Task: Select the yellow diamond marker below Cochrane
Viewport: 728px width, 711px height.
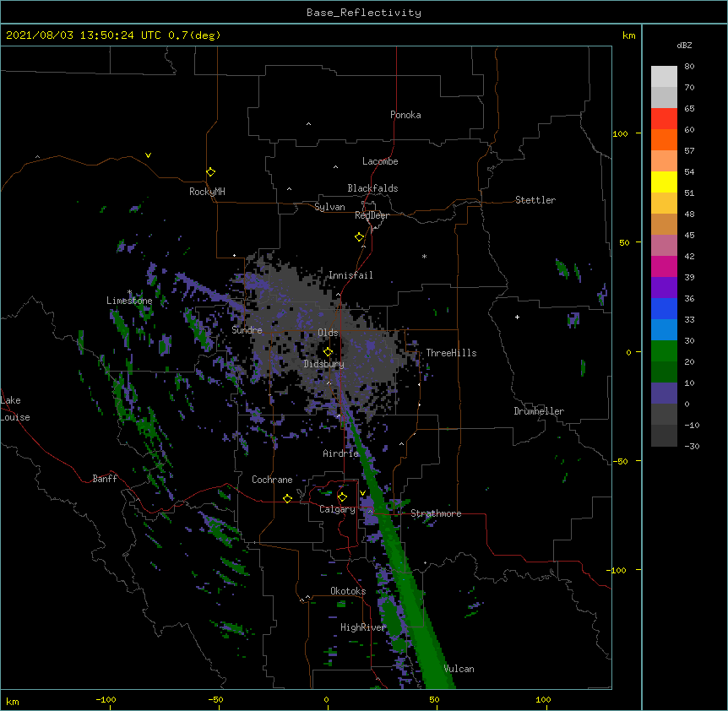Action: click(287, 498)
